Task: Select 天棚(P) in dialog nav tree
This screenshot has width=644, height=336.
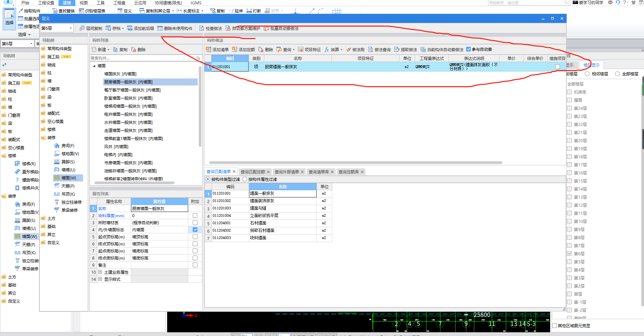Action: tap(68, 186)
